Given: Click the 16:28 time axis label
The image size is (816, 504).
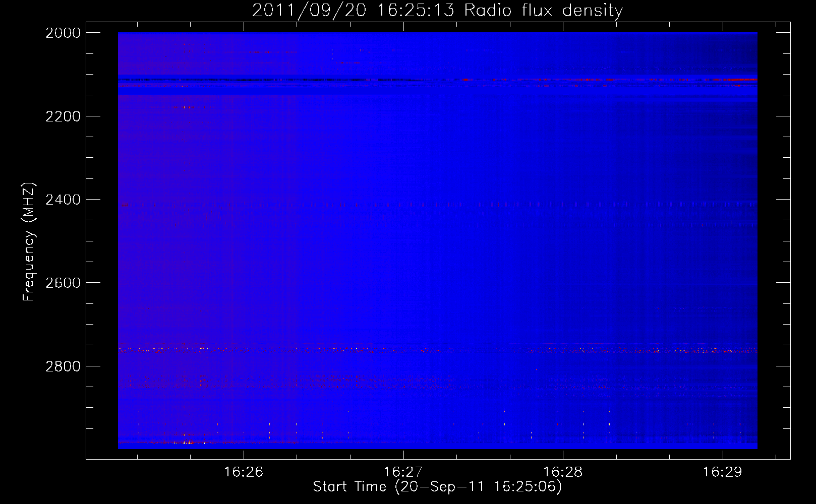Looking at the screenshot, I should [563, 472].
